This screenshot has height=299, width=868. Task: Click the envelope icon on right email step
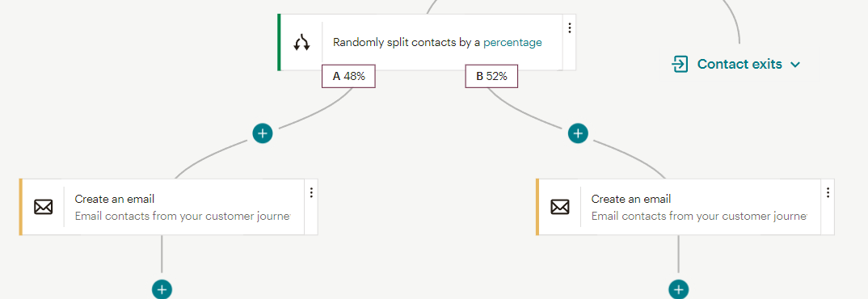coord(559,207)
